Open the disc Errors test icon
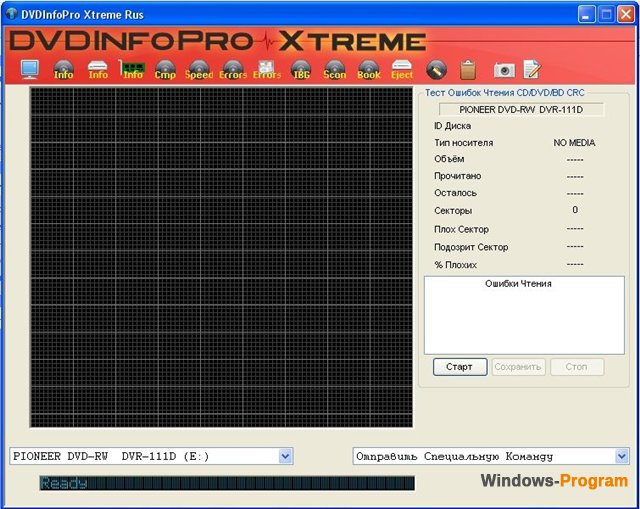Screen dimensions: 640x509 (x=233, y=69)
